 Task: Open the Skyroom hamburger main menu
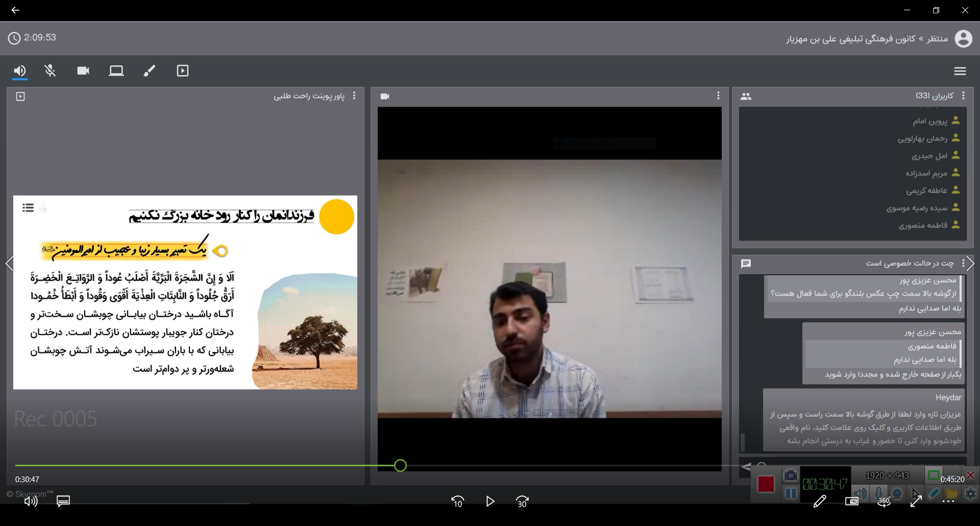tap(960, 71)
